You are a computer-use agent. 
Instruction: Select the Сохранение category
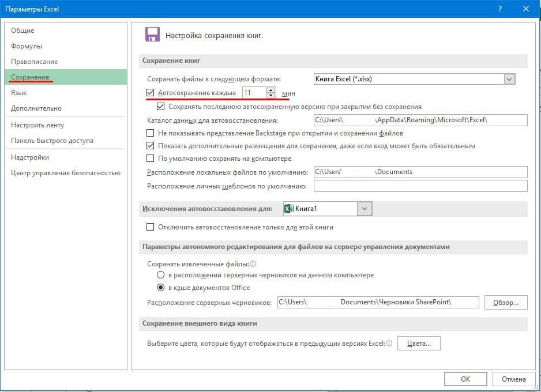(66, 77)
